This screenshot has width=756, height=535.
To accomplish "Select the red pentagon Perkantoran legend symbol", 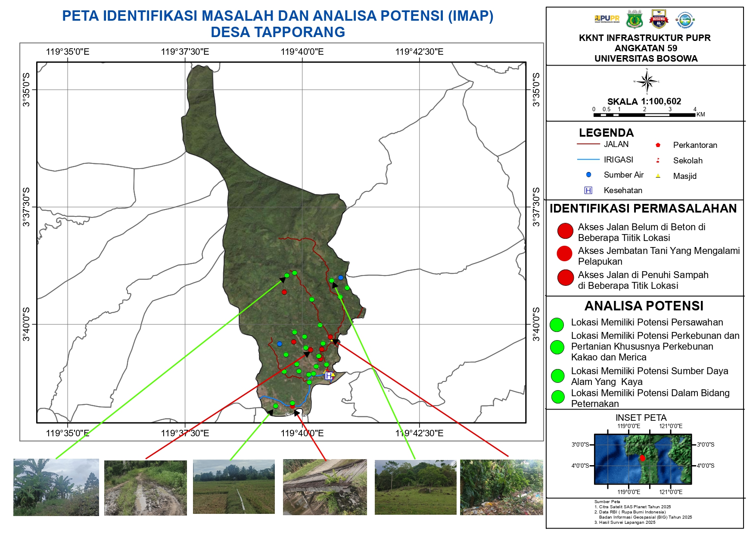I will point(659,144).
